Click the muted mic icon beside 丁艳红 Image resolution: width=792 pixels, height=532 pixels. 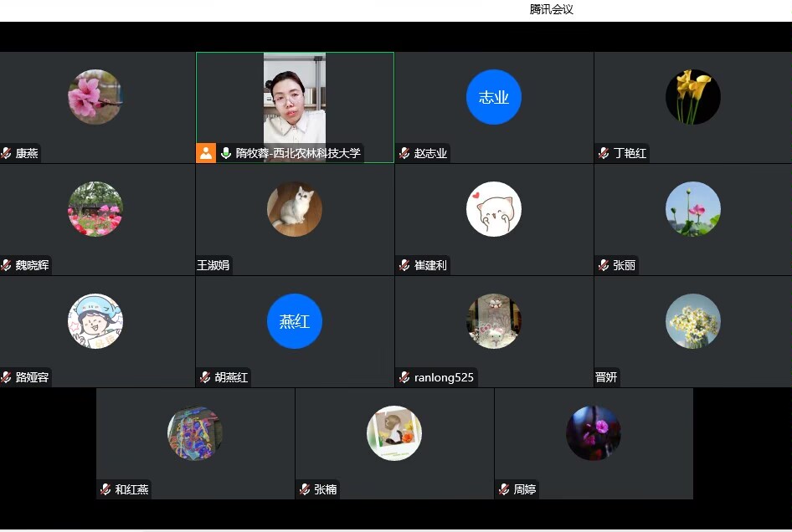point(604,154)
